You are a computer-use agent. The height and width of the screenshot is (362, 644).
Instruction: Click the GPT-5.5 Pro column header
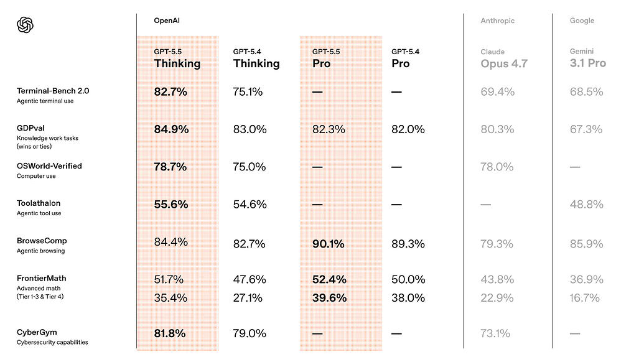[x=326, y=58]
